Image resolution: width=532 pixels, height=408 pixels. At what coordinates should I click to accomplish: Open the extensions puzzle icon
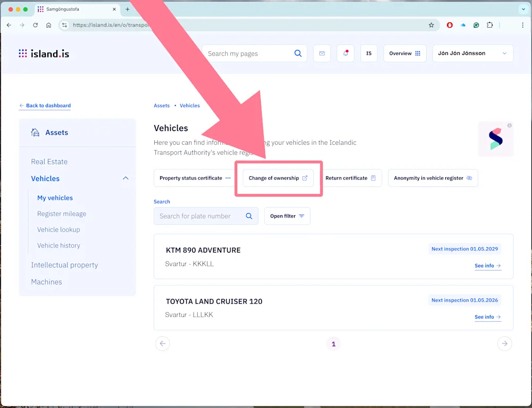[489, 25]
